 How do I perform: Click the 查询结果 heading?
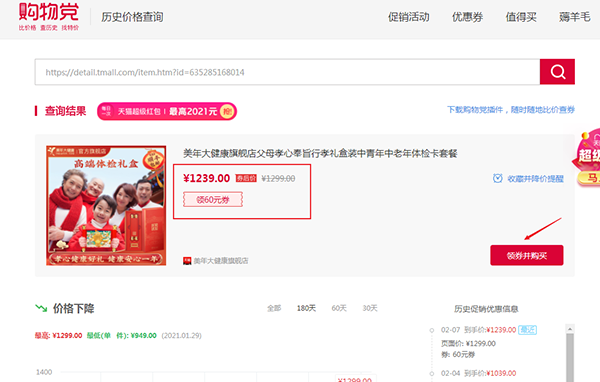pyautogui.click(x=65, y=111)
